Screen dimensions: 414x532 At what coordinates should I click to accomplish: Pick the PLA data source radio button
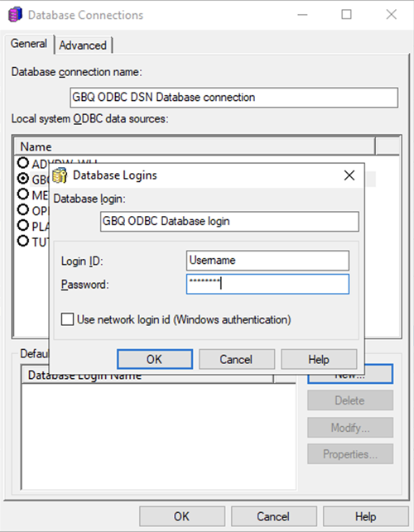click(x=23, y=225)
